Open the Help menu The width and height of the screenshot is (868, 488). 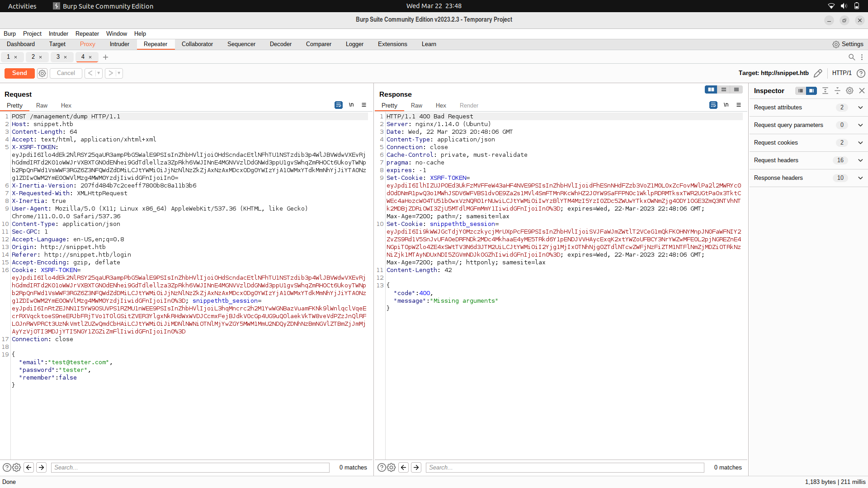point(140,34)
